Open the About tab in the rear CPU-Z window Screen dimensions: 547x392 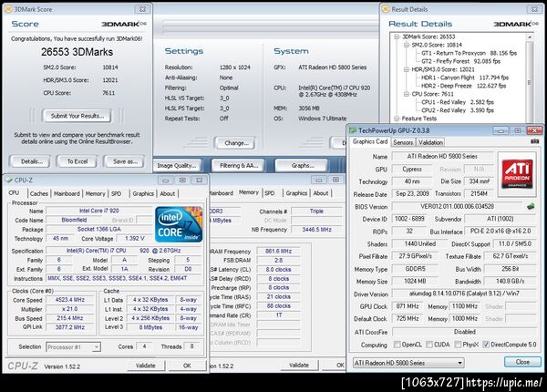tap(321, 193)
